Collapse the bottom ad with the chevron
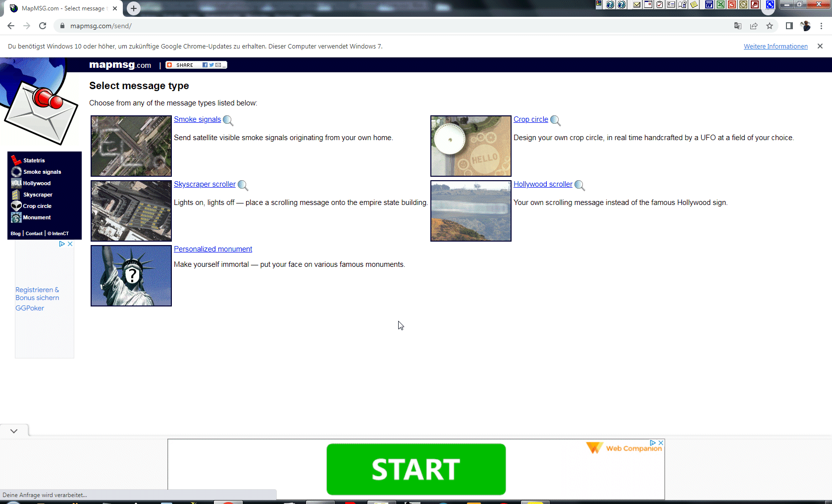The width and height of the screenshot is (832, 504). coord(14,431)
